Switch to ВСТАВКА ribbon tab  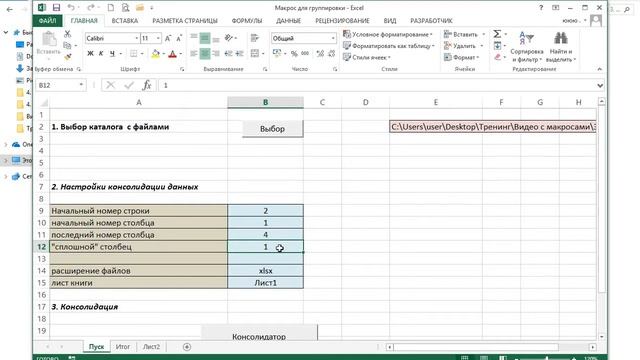pos(124,20)
